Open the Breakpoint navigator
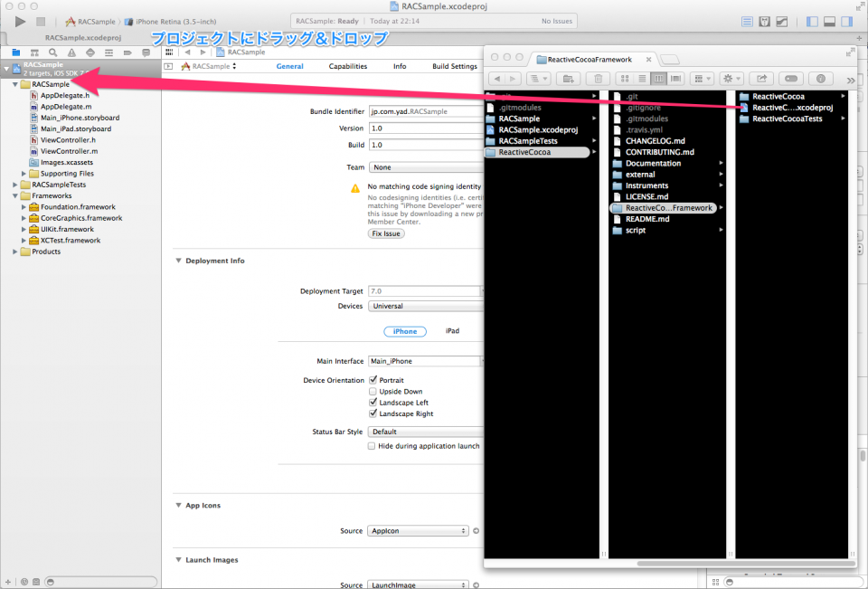The height and width of the screenshot is (589, 868). pos(127,52)
